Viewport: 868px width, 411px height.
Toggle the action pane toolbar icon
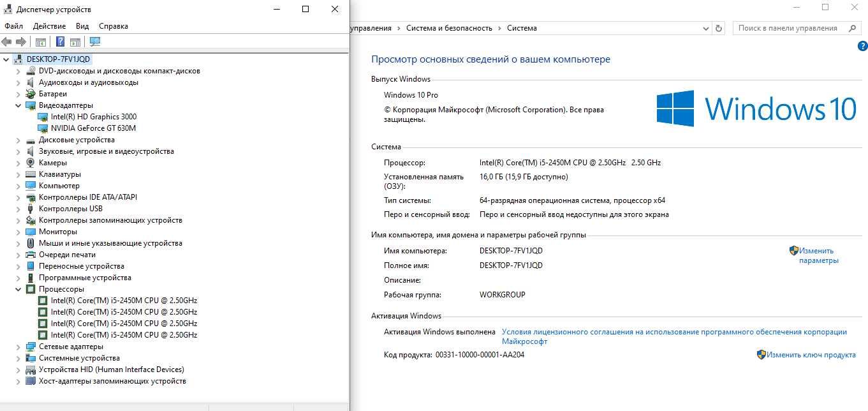[x=75, y=42]
